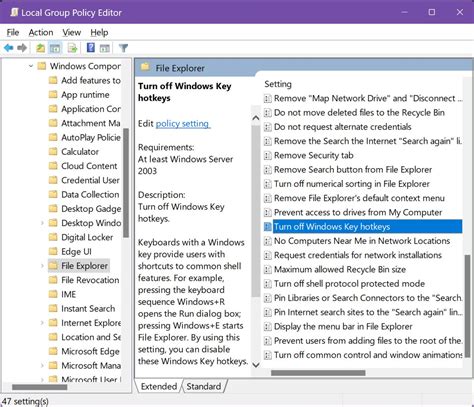Open the View menu

(x=71, y=32)
